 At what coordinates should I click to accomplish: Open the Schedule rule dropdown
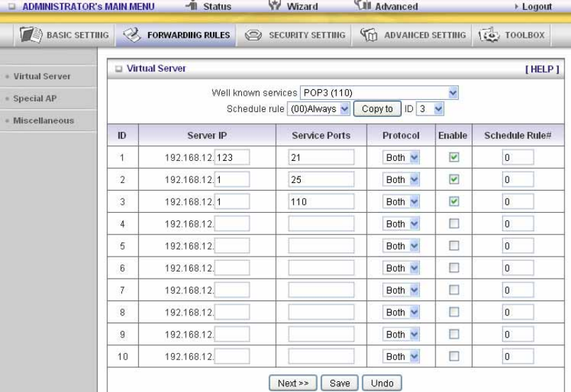pos(318,109)
